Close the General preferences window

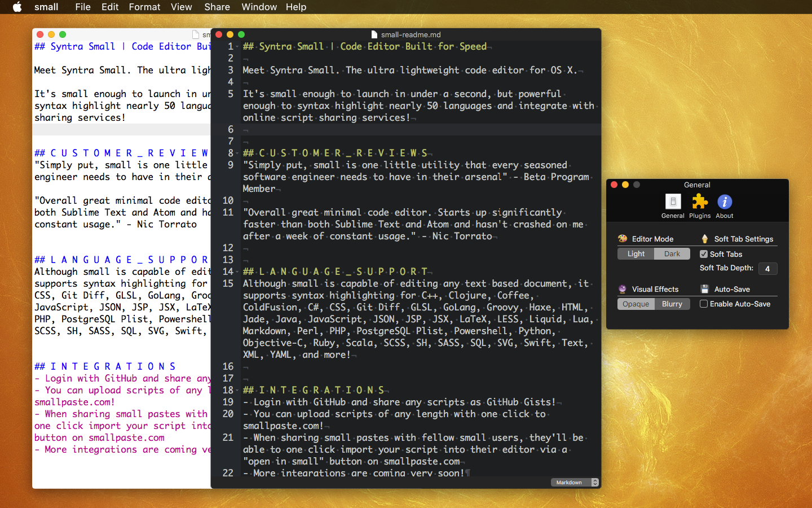coord(614,185)
